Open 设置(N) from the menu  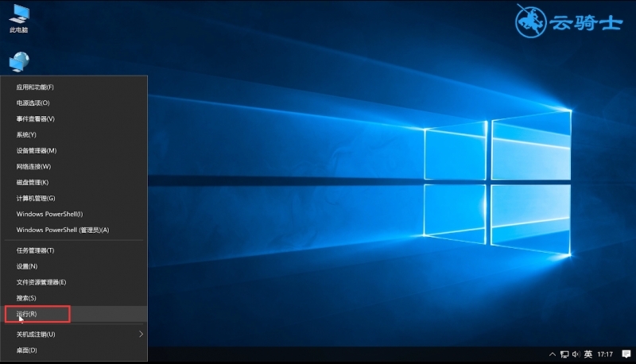coord(76,266)
